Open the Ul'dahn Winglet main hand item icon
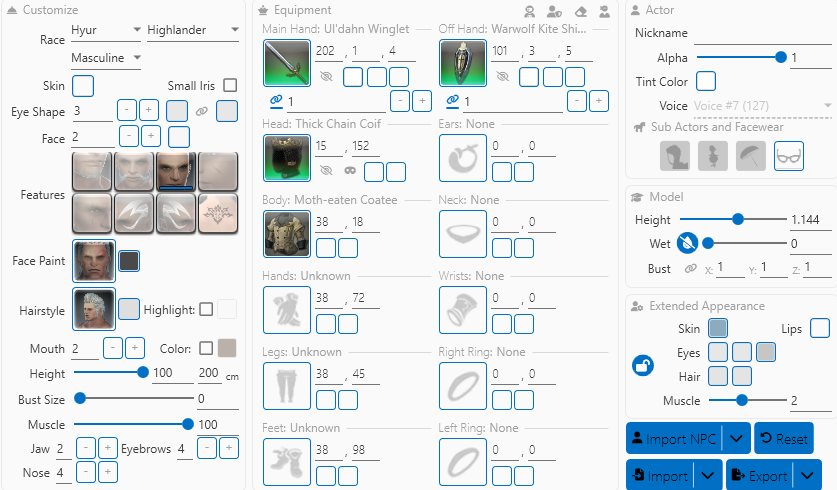 (287, 63)
